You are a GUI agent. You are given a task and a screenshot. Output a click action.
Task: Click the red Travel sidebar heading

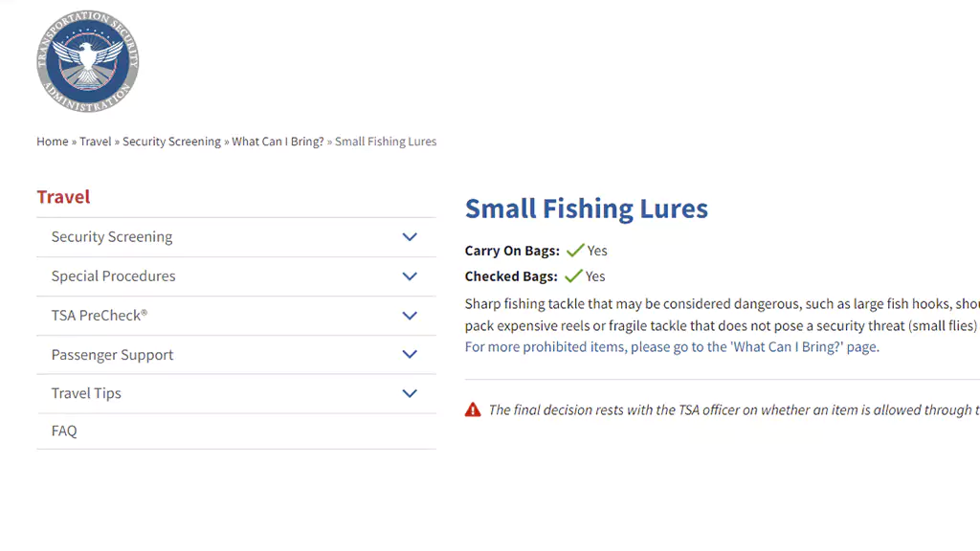point(63,197)
